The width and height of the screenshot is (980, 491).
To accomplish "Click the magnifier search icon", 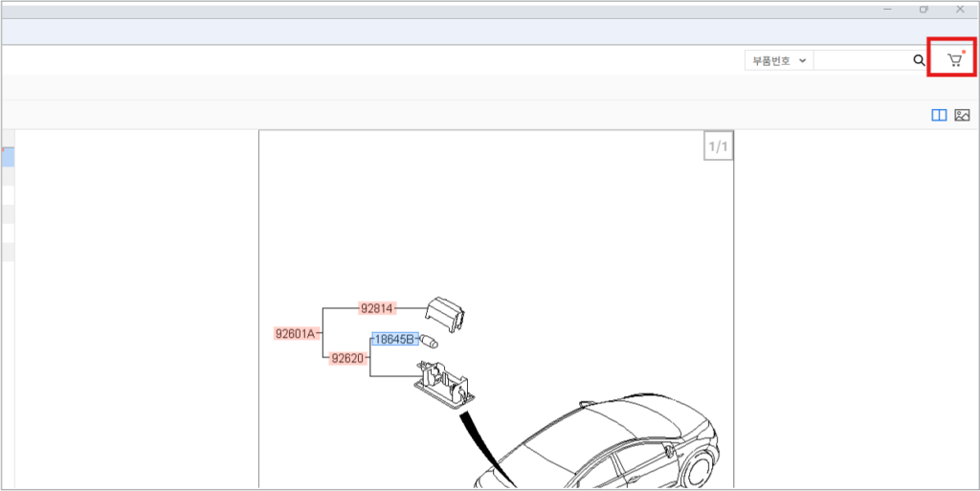I will pos(919,60).
